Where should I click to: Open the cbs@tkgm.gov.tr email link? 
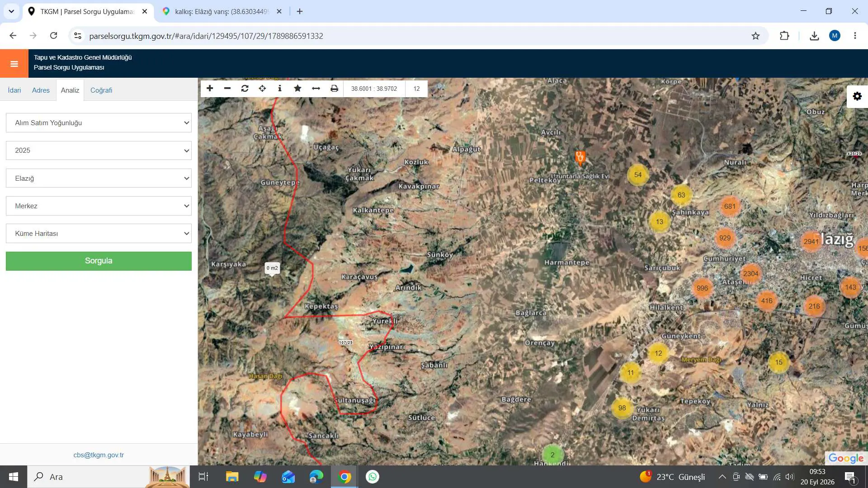point(99,455)
